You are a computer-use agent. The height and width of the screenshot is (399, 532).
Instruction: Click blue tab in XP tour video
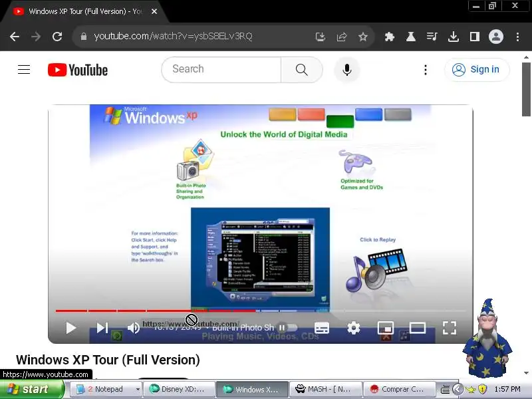click(x=369, y=114)
